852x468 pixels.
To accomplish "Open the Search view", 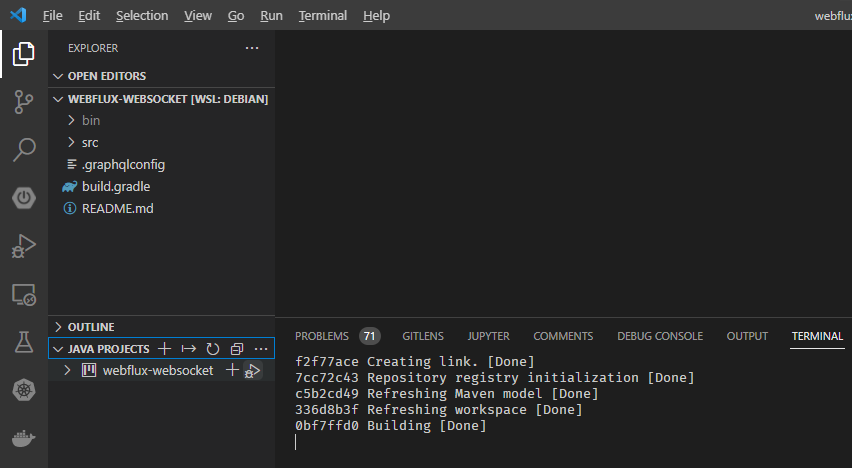I will 23,149.
